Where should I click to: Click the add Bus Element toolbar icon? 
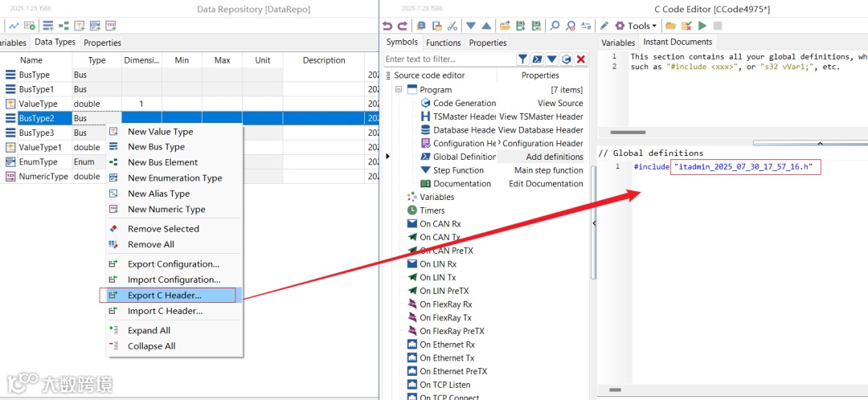point(63,26)
